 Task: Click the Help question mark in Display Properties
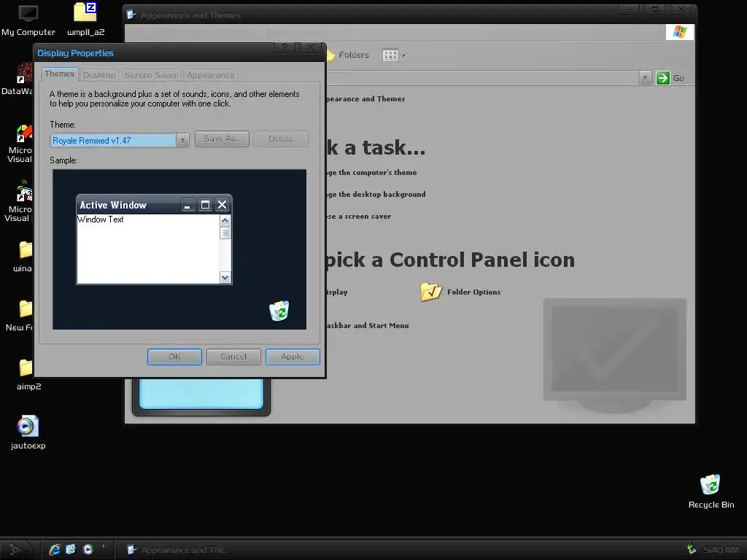[x=285, y=47]
